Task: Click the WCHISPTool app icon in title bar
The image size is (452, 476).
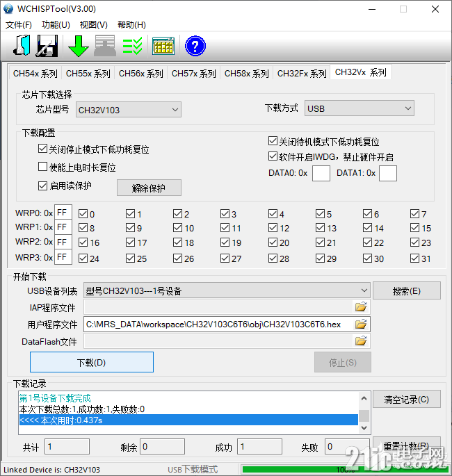Action: [8, 9]
